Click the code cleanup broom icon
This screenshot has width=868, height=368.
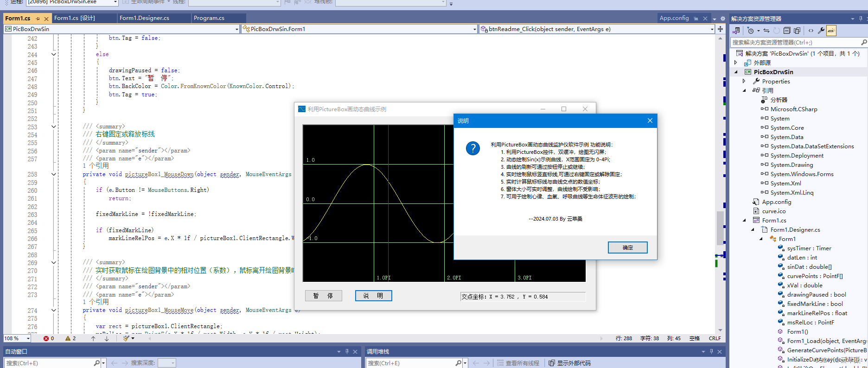tap(127, 338)
